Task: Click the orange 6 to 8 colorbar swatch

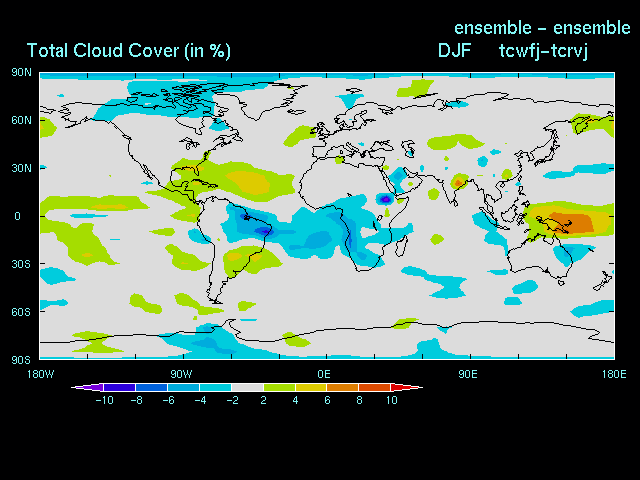Action: (343, 387)
